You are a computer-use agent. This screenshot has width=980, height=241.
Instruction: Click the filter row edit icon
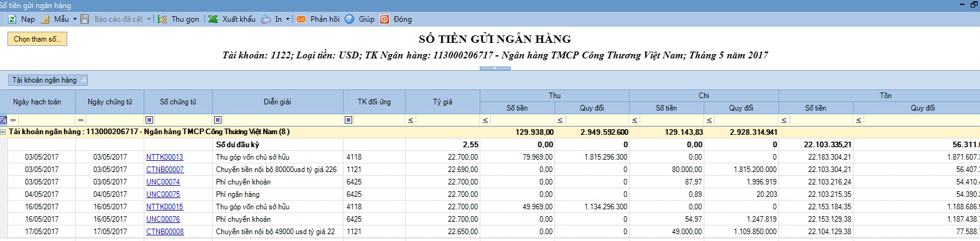3,120
